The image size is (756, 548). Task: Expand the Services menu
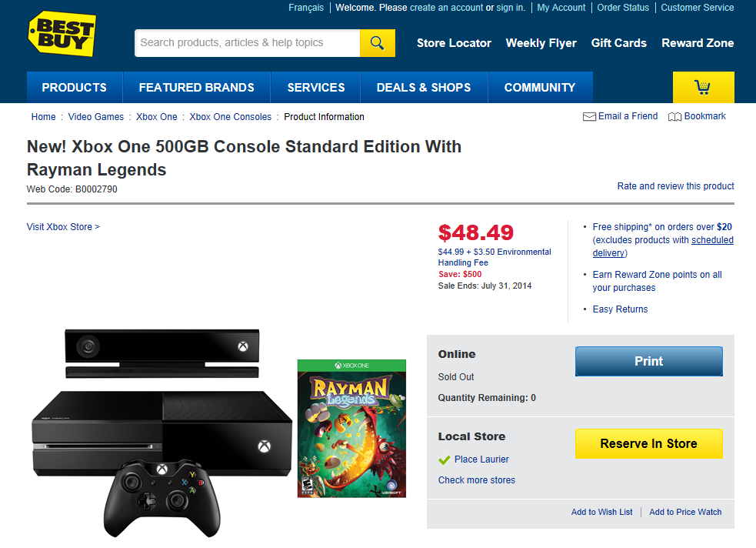pos(316,88)
